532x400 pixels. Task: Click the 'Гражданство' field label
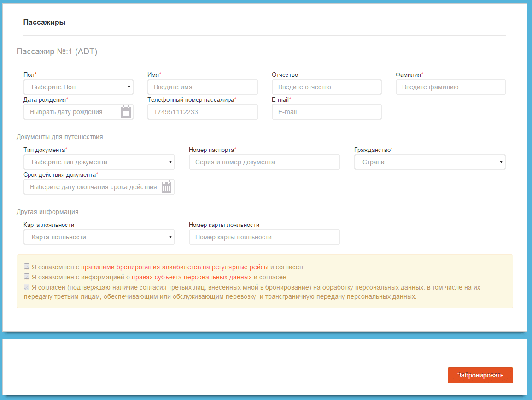373,150
